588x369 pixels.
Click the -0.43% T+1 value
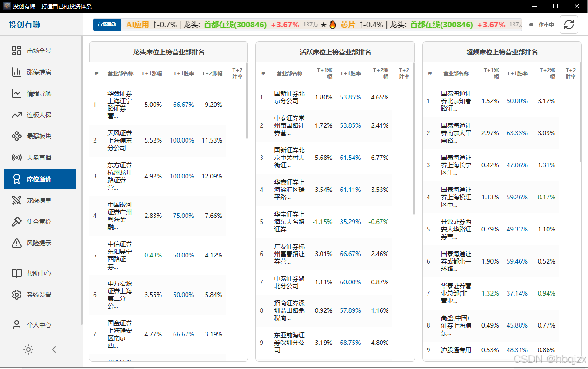[152, 255]
